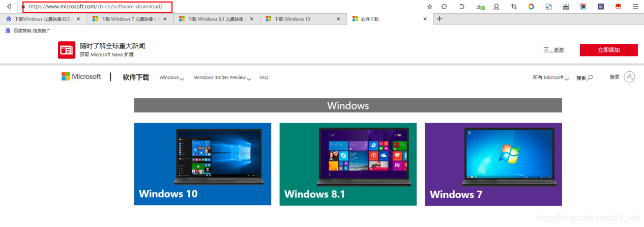
Task: Click the 立即添加 red button
Action: pyautogui.click(x=608, y=50)
